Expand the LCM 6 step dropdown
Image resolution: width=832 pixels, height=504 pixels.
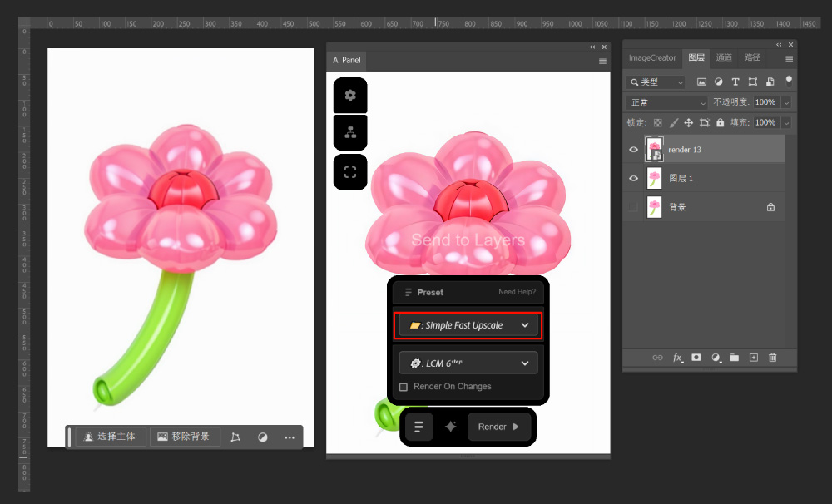click(x=468, y=363)
